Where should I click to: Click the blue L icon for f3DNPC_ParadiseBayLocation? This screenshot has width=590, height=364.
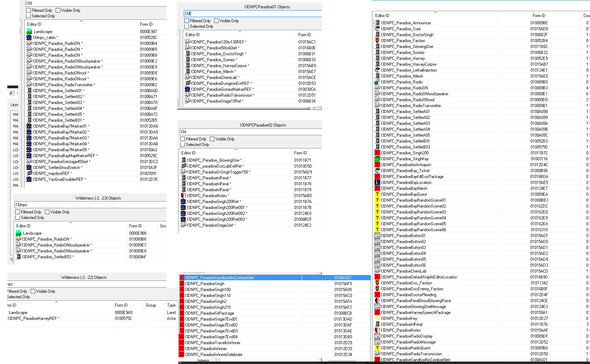coord(377,183)
